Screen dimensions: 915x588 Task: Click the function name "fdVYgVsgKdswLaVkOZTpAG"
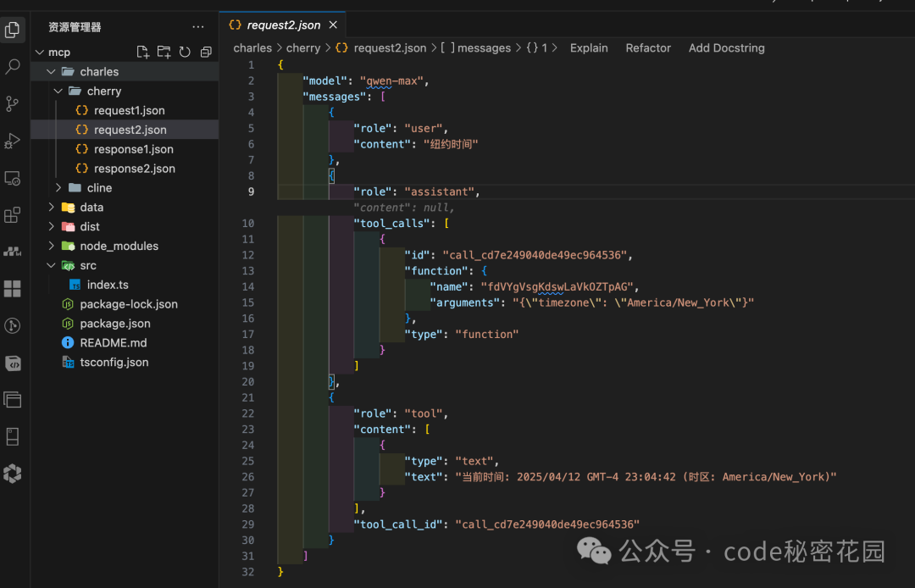557,286
